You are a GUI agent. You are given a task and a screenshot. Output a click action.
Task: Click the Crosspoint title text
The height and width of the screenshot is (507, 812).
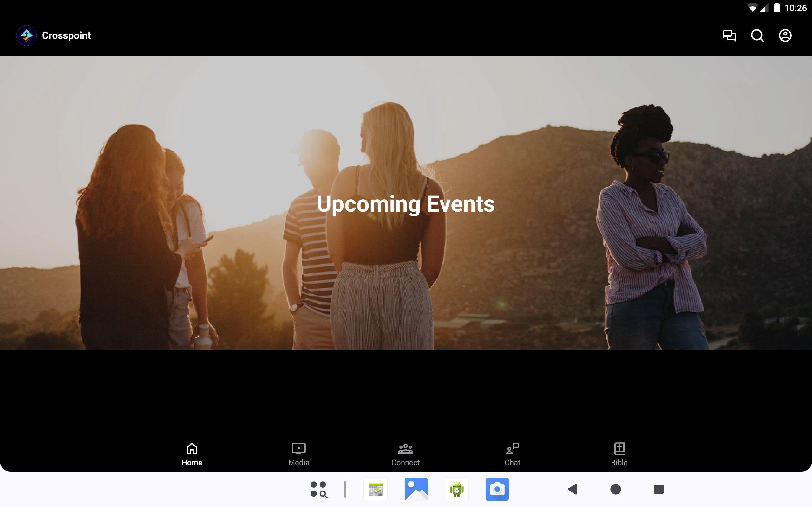(x=66, y=35)
